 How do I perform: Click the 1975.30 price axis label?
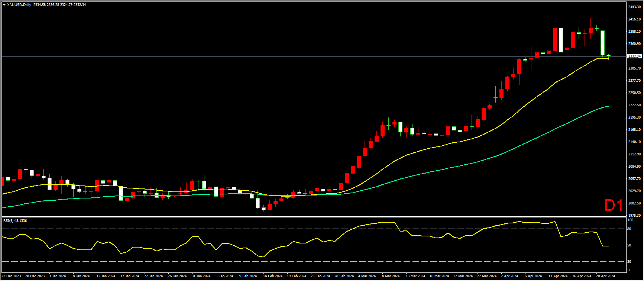[x=634, y=216]
